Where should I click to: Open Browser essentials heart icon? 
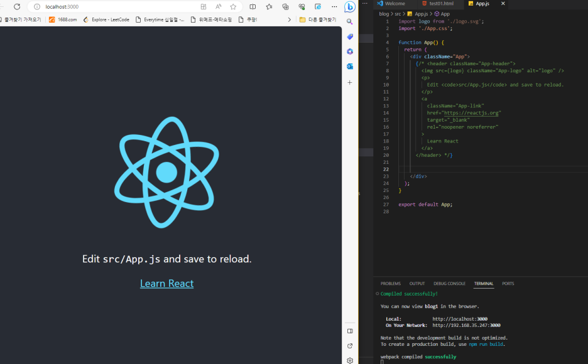(302, 7)
